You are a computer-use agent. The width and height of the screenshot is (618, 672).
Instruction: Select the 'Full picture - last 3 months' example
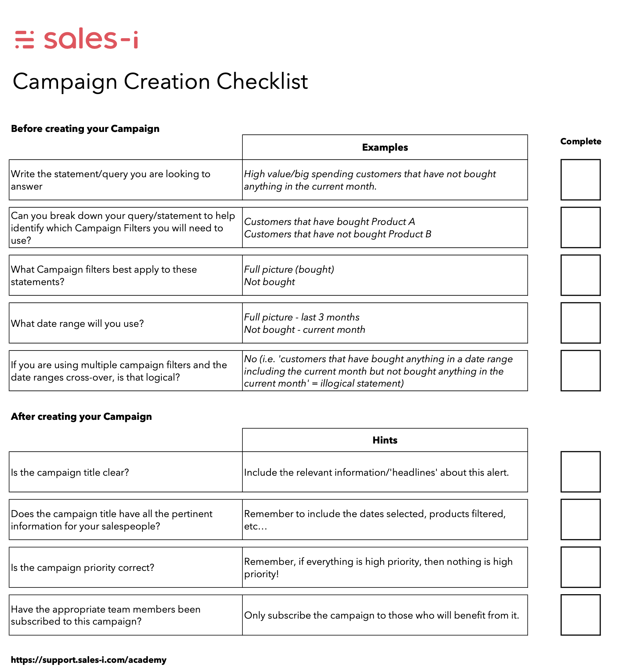tap(302, 317)
